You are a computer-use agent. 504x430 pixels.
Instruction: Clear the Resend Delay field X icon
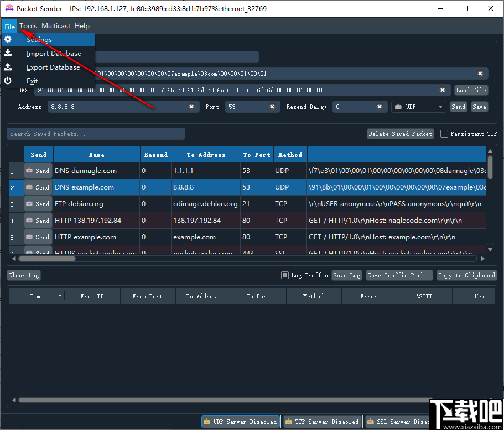[379, 107]
